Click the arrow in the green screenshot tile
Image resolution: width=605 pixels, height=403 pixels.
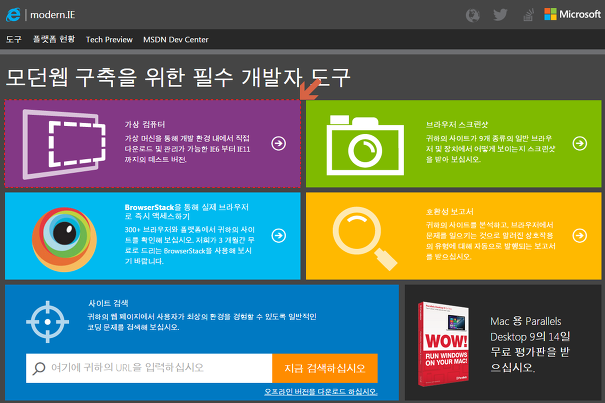coord(580,143)
